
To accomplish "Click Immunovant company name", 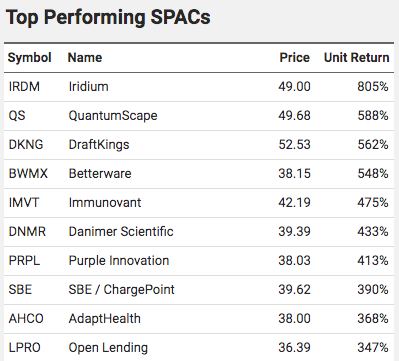I will tap(105, 203).
